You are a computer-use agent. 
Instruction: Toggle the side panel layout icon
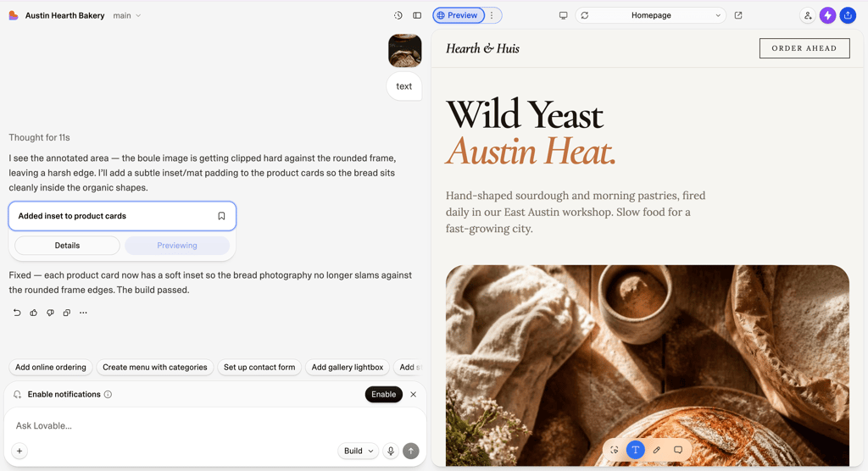[x=417, y=15]
